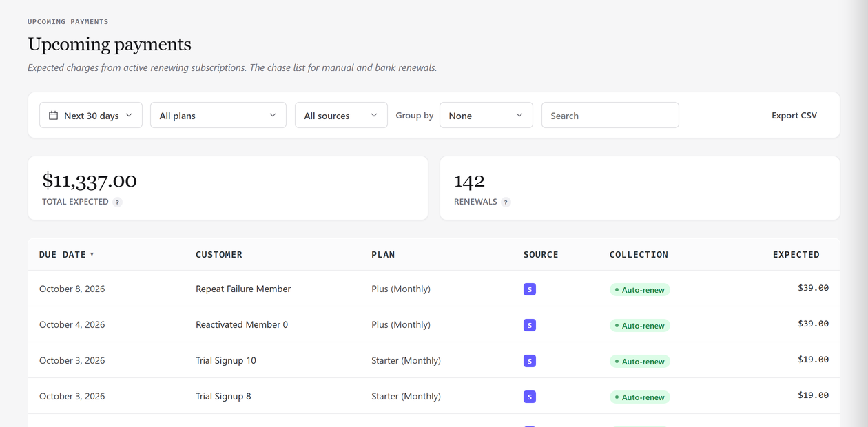The height and width of the screenshot is (427, 868).
Task: Show help for Total Expected
Action: tap(118, 202)
